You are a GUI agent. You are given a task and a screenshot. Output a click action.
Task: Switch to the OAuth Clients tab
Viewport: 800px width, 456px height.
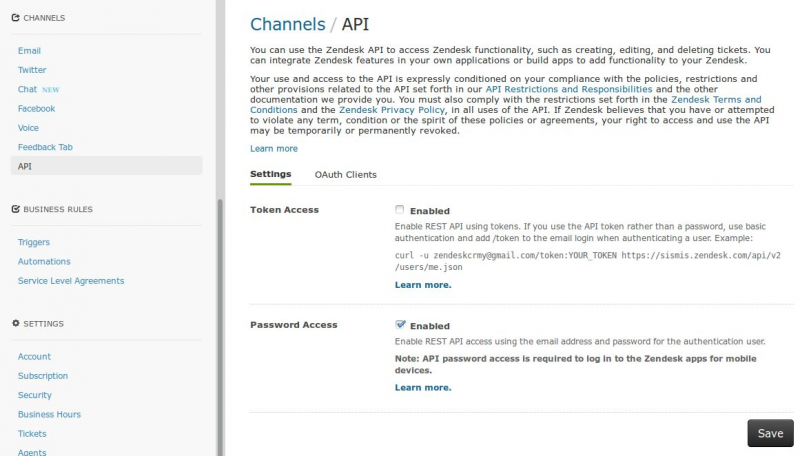click(x=345, y=174)
